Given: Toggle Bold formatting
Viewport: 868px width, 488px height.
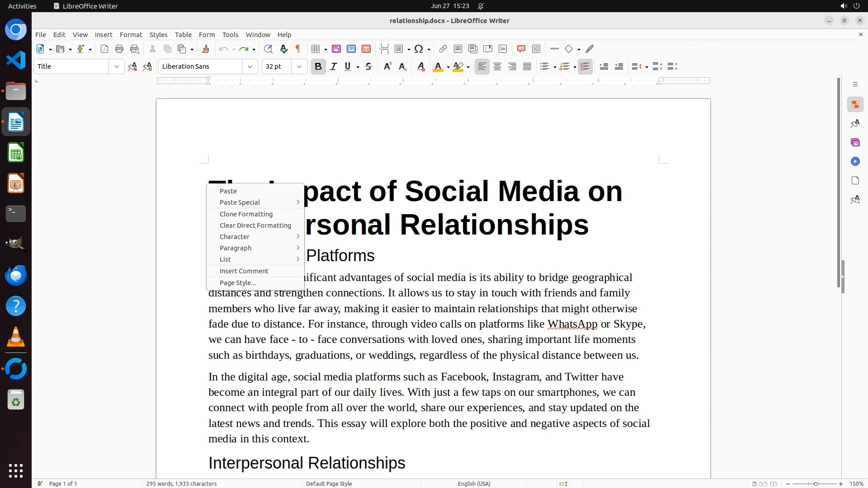Looking at the screenshot, I should (318, 67).
